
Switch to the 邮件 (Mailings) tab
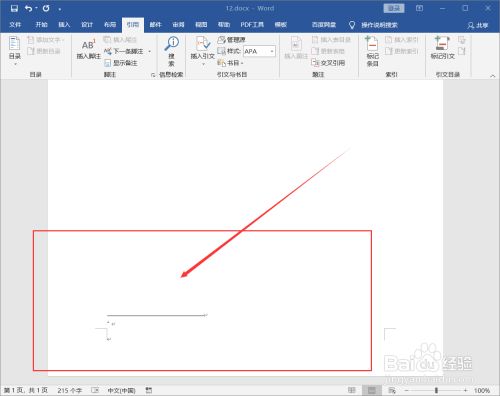tap(155, 25)
